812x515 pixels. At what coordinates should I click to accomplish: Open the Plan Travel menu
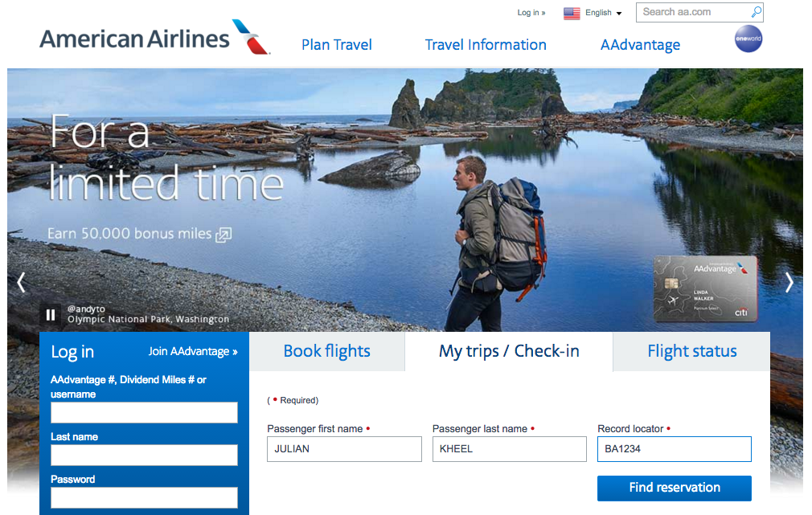336,45
